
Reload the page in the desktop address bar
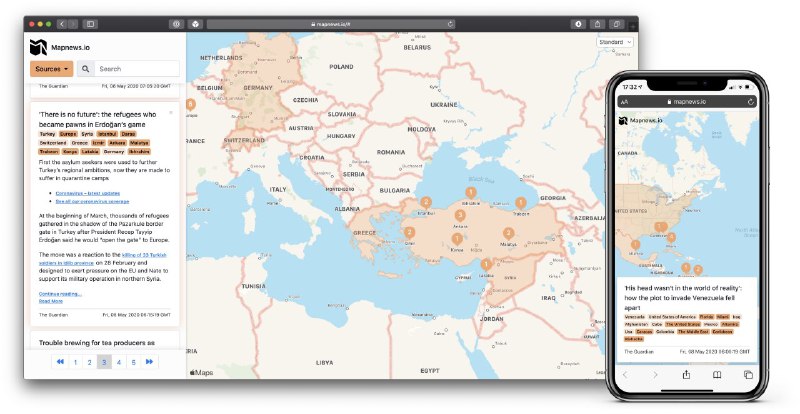coord(450,23)
